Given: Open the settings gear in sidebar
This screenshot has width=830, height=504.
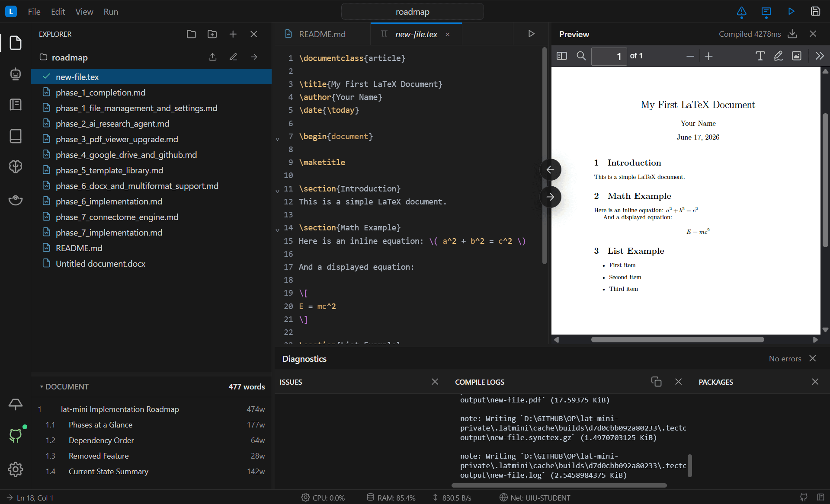Looking at the screenshot, I should coord(16,469).
